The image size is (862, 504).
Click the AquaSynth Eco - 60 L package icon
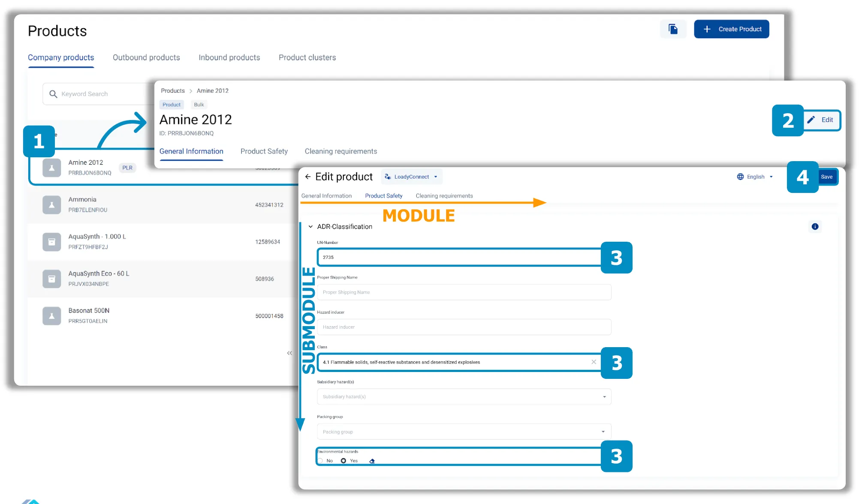[52, 279]
